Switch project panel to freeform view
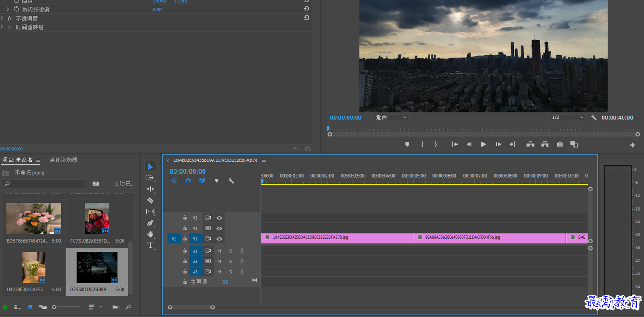The image size is (644, 317). (43, 307)
